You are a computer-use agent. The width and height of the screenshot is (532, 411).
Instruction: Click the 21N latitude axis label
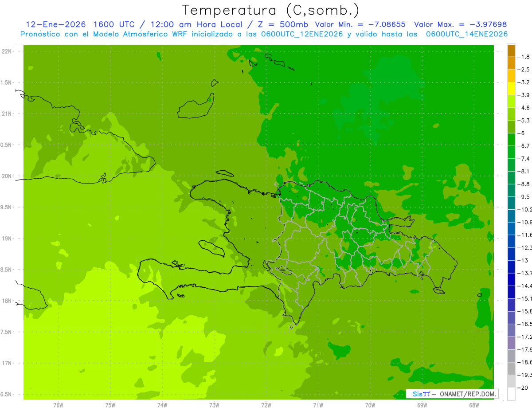coord(7,114)
